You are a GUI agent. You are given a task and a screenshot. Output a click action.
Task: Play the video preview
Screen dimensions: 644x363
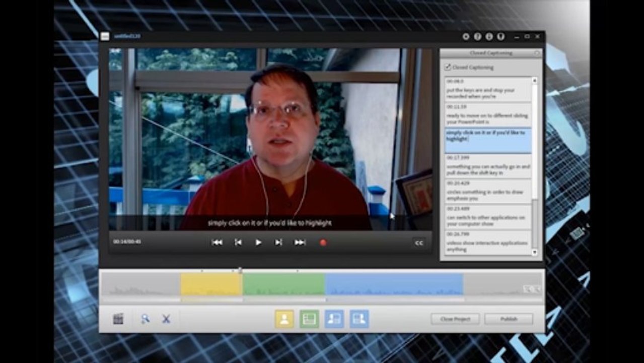(x=258, y=243)
